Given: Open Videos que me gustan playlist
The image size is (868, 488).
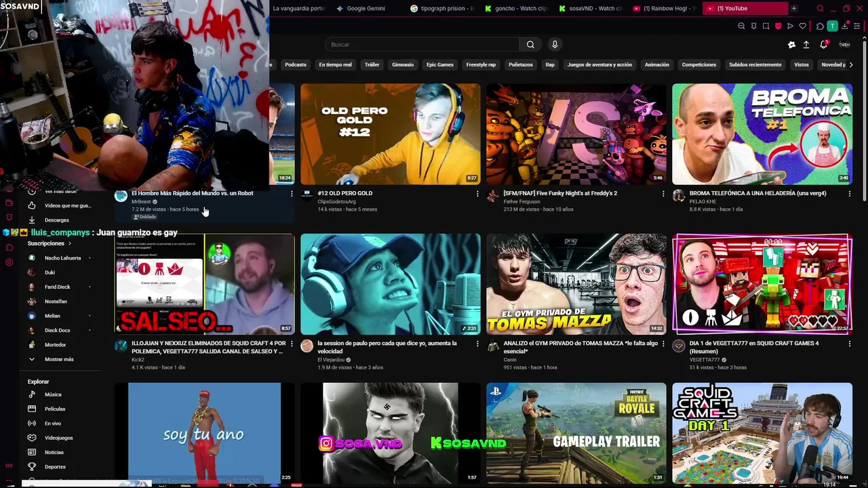Looking at the screenshot, I should click(x=68, y=205).
